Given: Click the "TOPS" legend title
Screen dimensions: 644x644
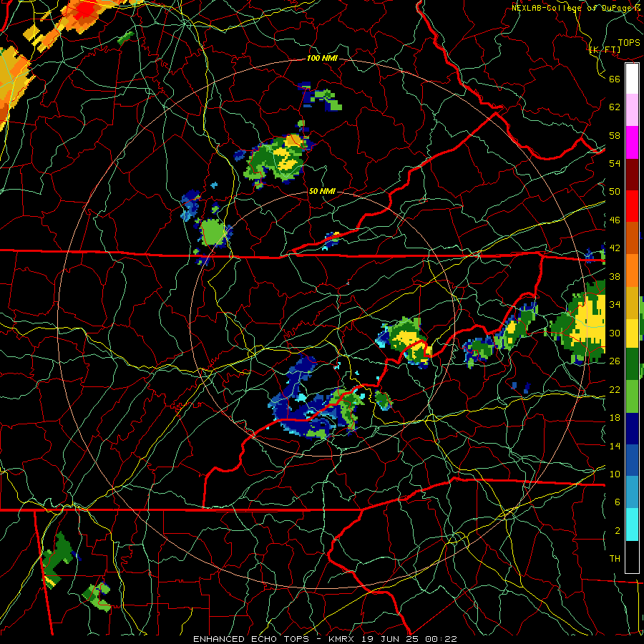Looking at the screenshot, I should pyautogui.click(x=629, y=43).
